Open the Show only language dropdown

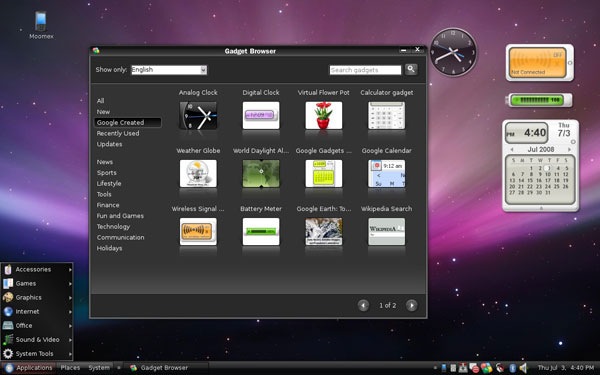tap(169, 70)
